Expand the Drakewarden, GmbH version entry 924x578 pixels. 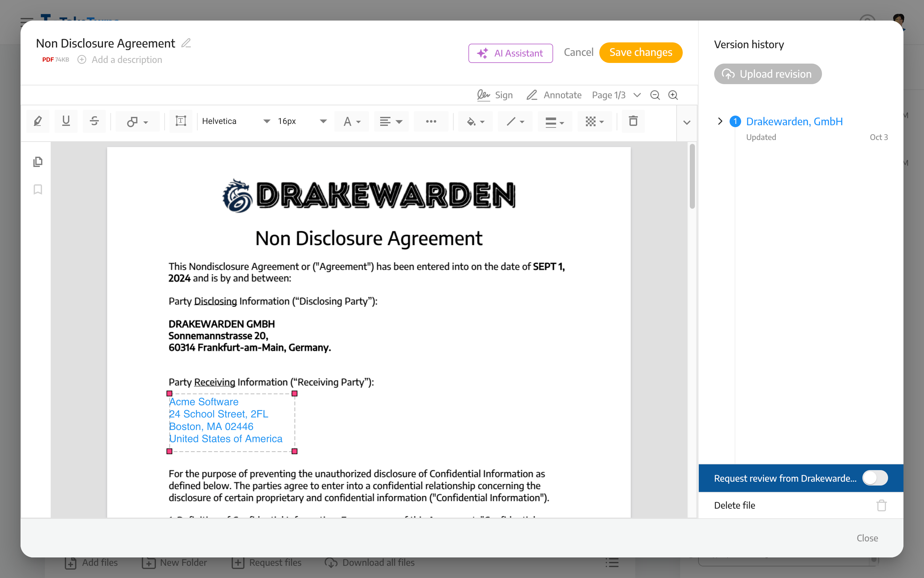pyautogui.click(x=720, y=121)
